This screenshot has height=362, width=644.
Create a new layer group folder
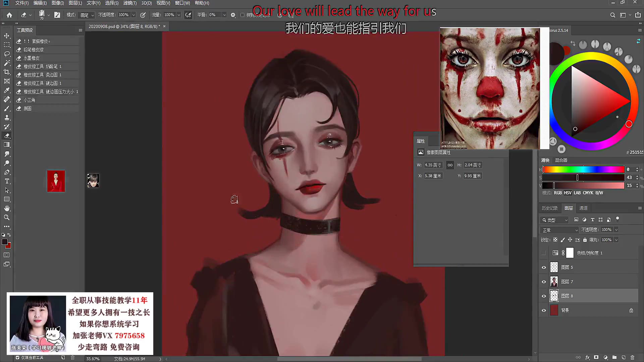[x=614, y=358]
